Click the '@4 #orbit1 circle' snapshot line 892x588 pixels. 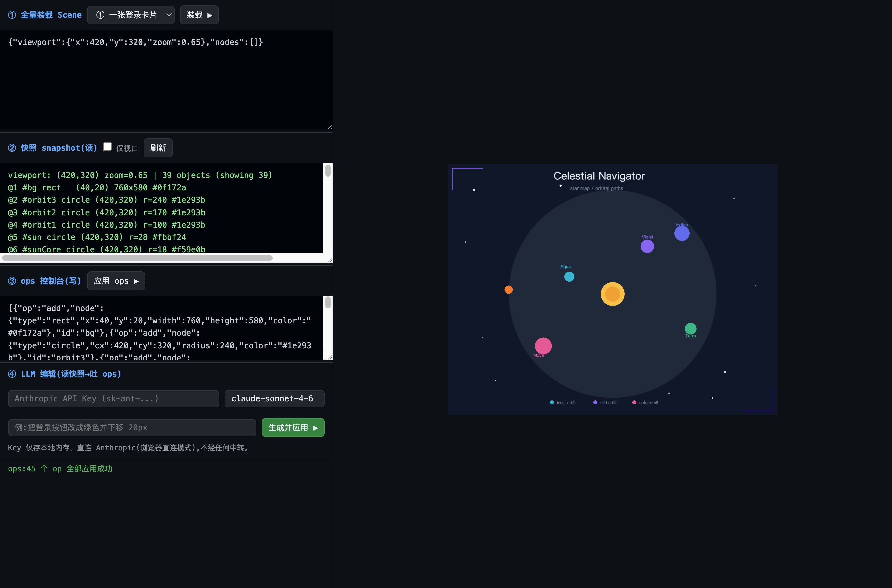click(106, 225)
